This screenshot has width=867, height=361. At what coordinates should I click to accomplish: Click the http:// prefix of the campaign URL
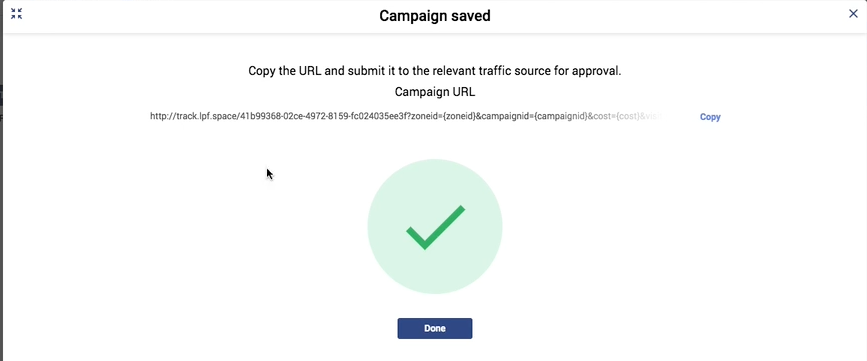pos(163,116)
